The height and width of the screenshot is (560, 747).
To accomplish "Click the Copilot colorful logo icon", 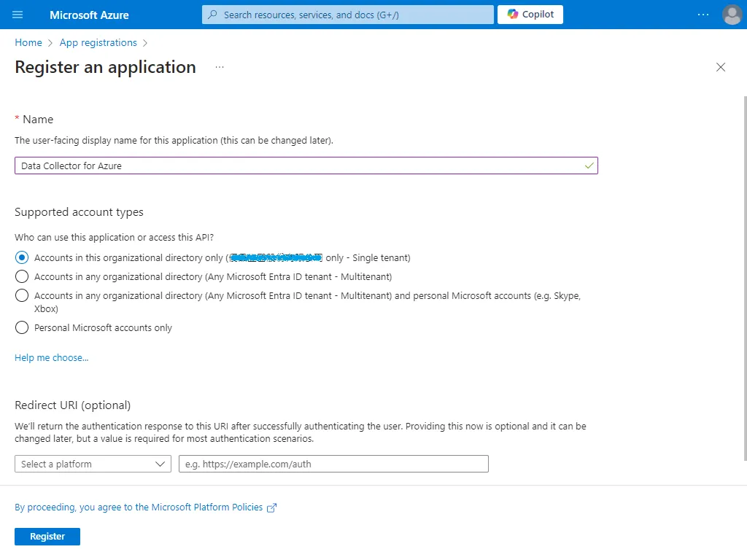I will click(x=513, y=15).
